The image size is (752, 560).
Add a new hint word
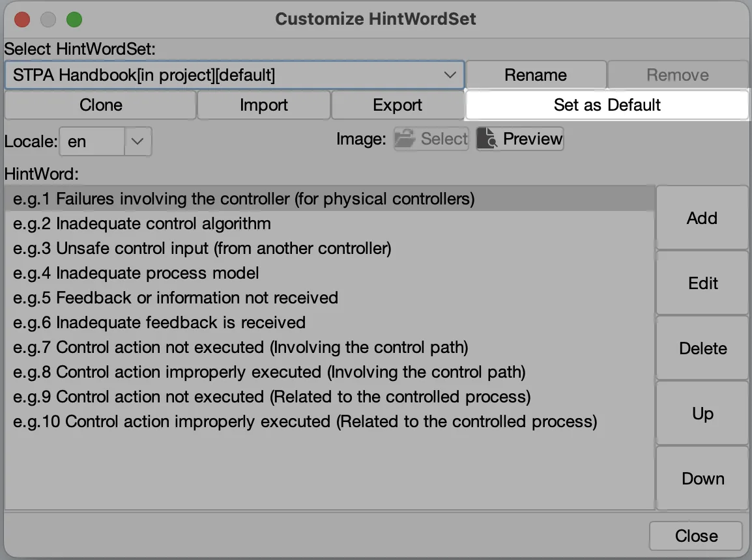(x=702, y=218)
